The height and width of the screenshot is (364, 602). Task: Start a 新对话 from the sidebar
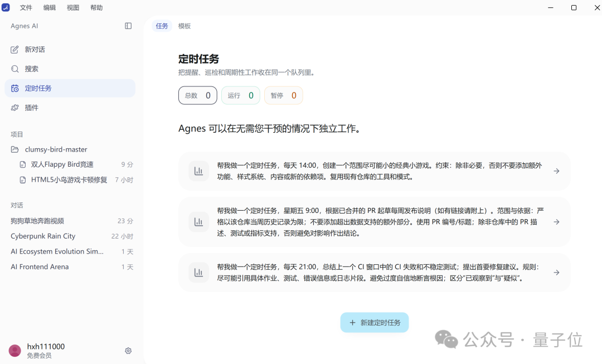70,50
